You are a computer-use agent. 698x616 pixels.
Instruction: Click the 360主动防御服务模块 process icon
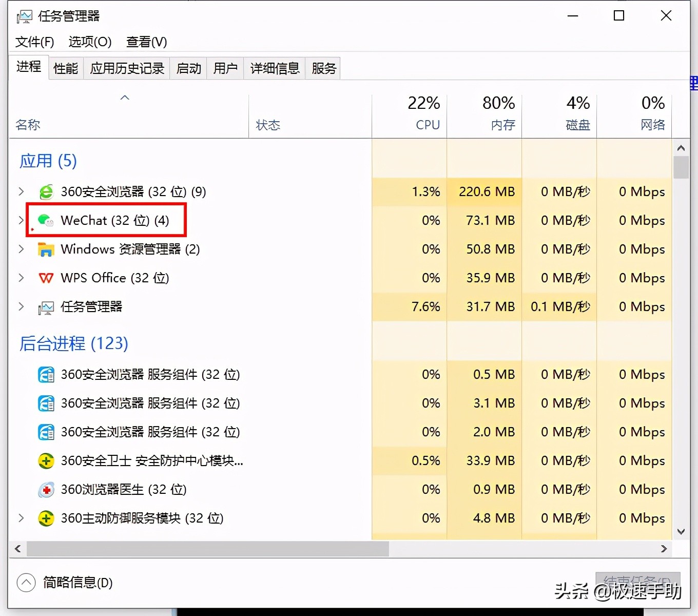coord(46,518)
